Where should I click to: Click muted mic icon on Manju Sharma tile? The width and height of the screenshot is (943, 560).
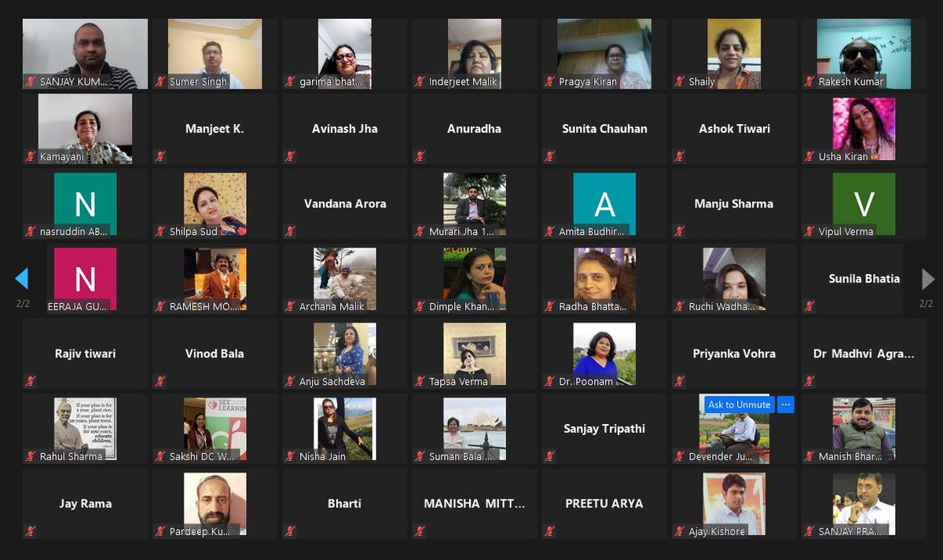(679, 232)
